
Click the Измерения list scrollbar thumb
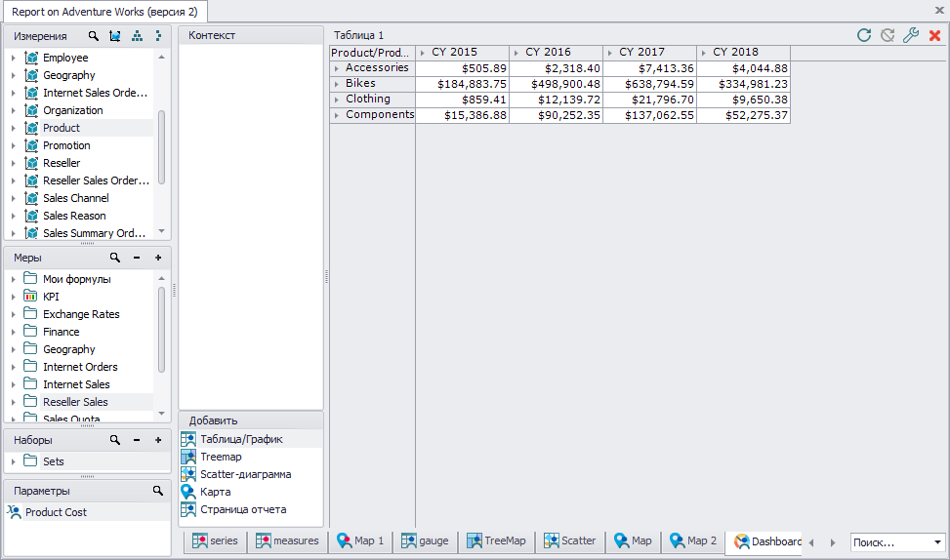[x=162, y=147]
